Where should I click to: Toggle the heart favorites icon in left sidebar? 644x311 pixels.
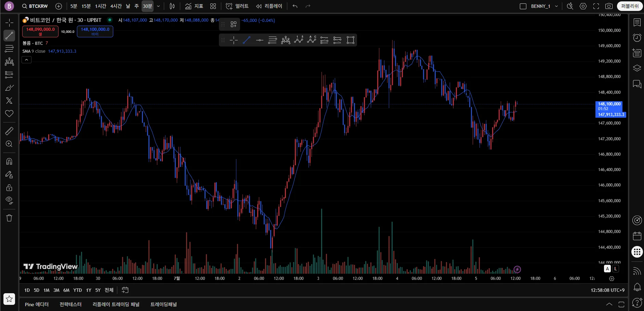pyautogui.click(x=9, y=114)
